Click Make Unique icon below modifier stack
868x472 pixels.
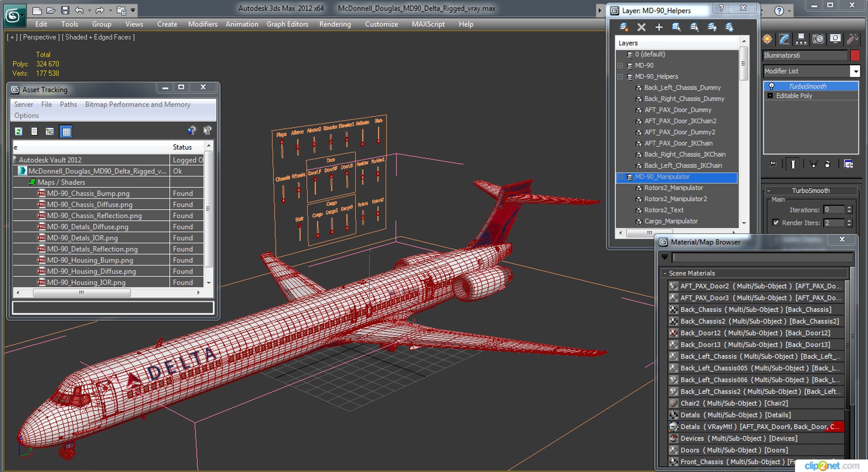[813, 164]
